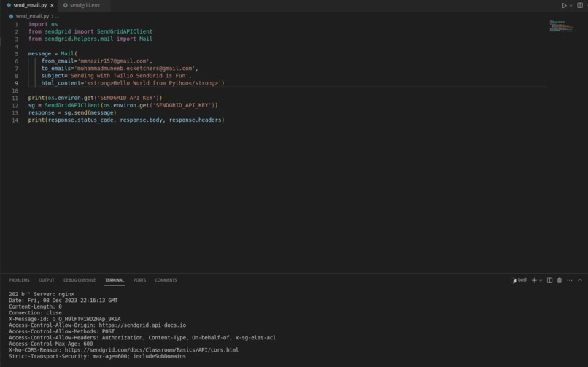Click the print(response.status_code...) line 14
This screenshot has width=588, height=367.
(x=126, y=120)
